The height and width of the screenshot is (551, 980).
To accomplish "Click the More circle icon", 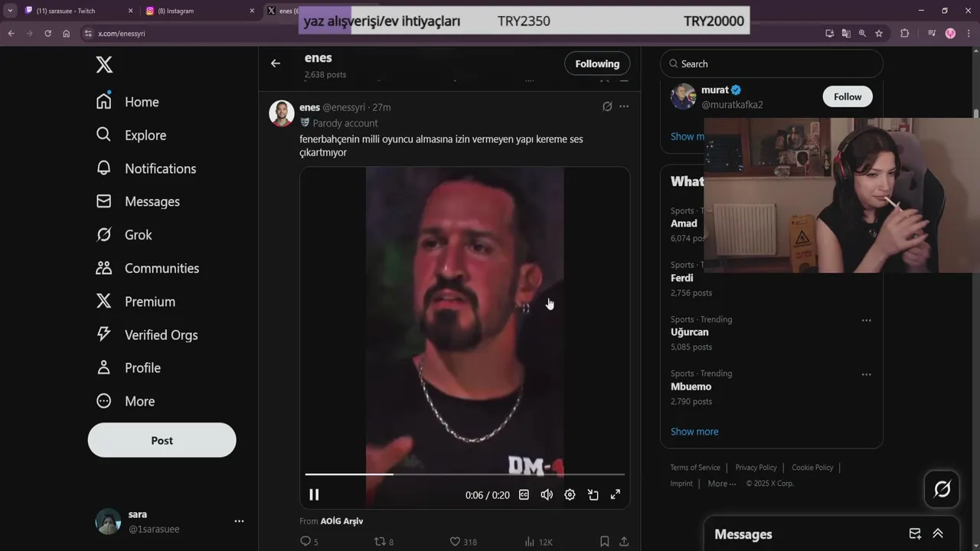I will click(104, 401).
